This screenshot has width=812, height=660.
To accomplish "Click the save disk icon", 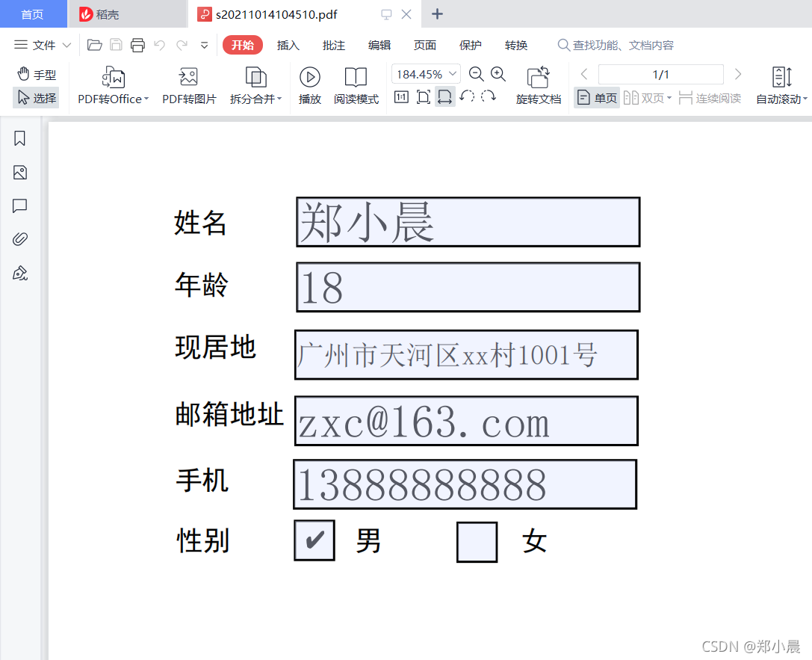I will point(116,45).
